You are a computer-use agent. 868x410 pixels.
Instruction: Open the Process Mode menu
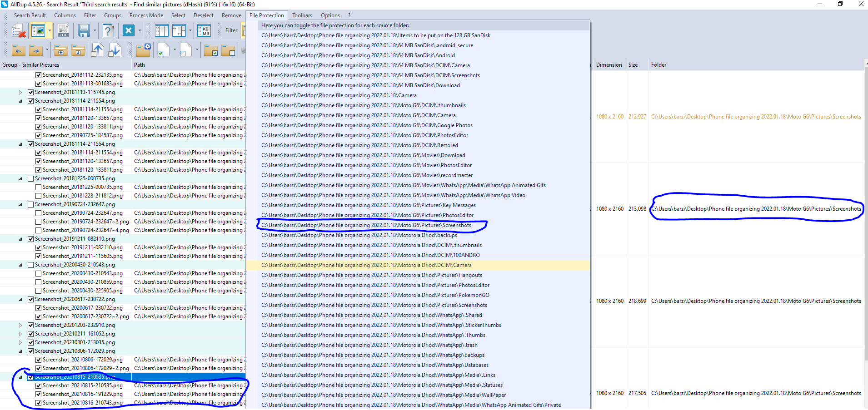tap(146, 15)
